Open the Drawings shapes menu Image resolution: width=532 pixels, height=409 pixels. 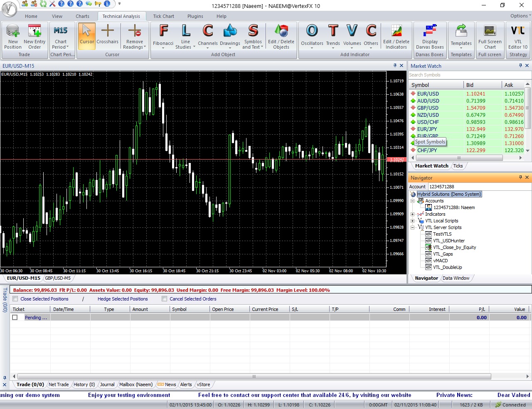click(230, 37)
